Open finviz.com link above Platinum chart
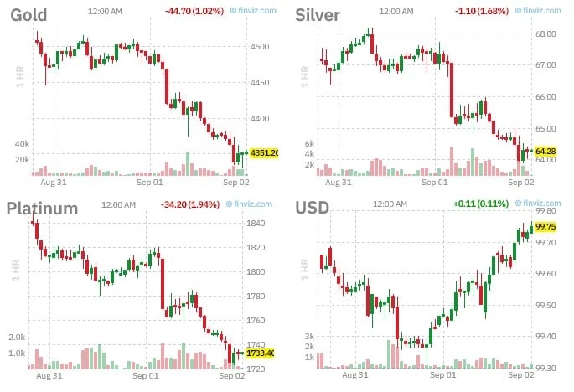574x392 pixels. 249,204
